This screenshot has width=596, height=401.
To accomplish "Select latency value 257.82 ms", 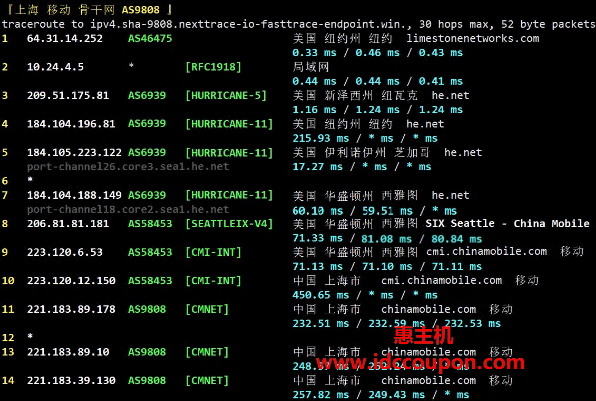I will (320, 395).
